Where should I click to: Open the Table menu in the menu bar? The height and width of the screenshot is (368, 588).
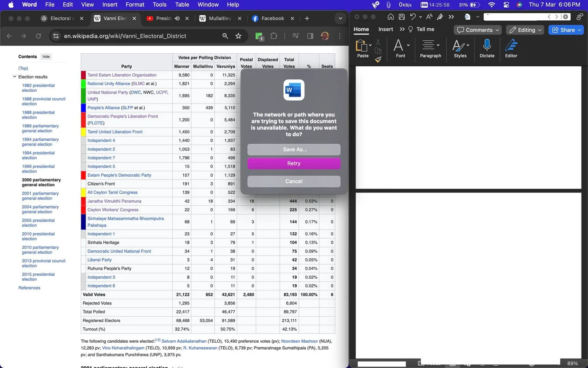[x=182, y=5]
